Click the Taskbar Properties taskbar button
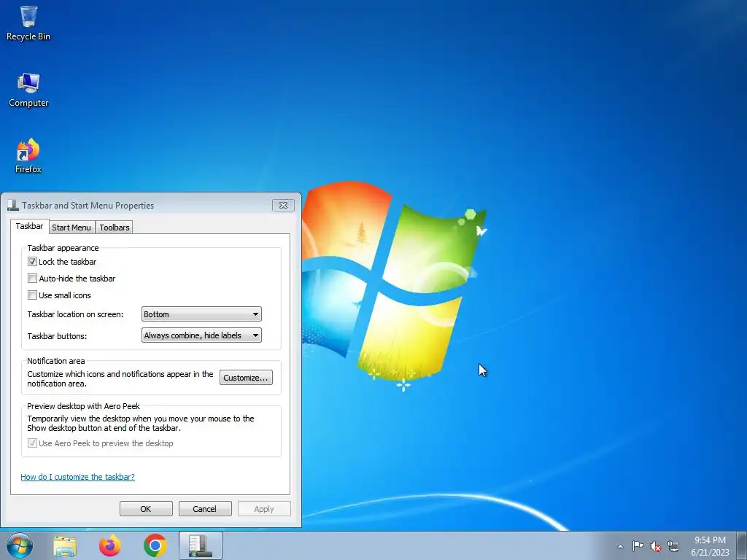Image resolution: width=747 pixels, height=560 pixels. point(201,545)
